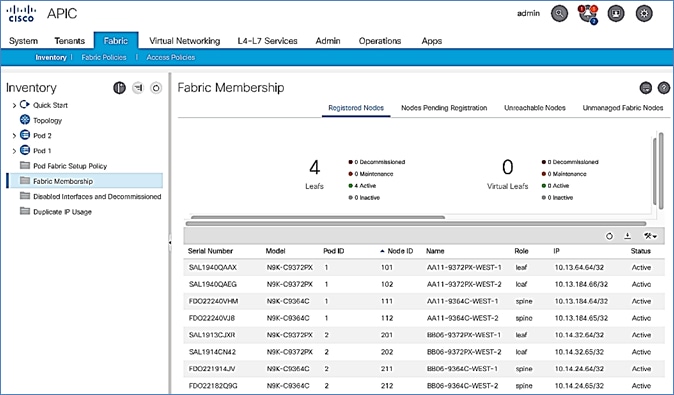Image resolution: width=674 pixels, height=395 pixels.
Task: Expand the Pod 2 tree node
Action: point(14,136)
